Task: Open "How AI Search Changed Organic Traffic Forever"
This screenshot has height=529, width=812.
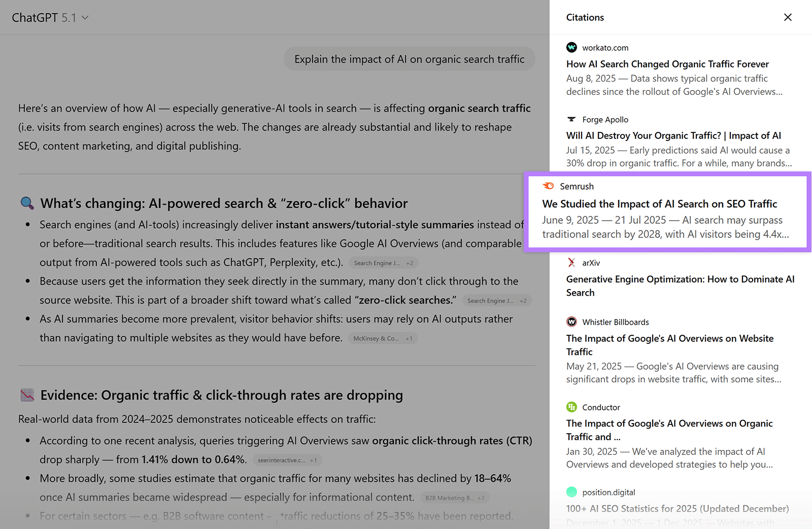Action: (x=667, y=64)
